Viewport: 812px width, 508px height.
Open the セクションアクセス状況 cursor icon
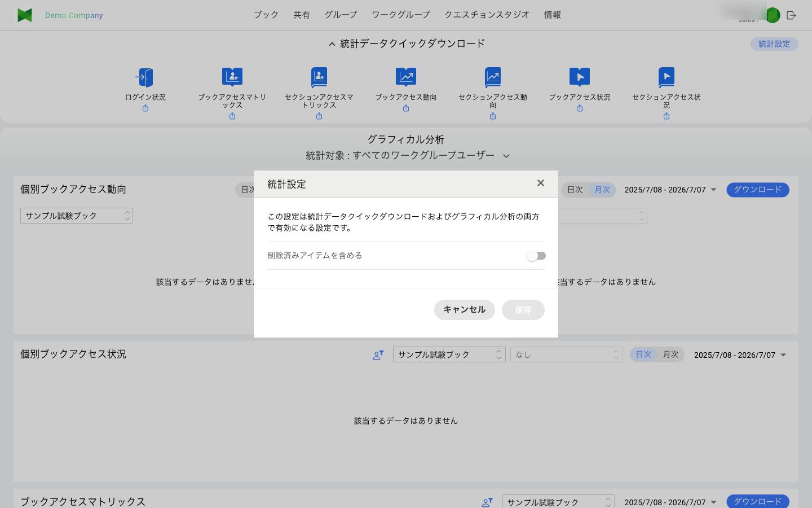coord(667,77)
